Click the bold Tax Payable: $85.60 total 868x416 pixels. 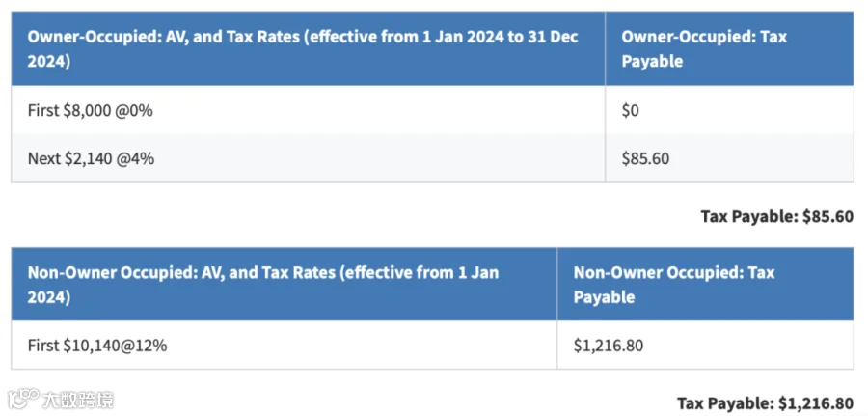point(776,216)
